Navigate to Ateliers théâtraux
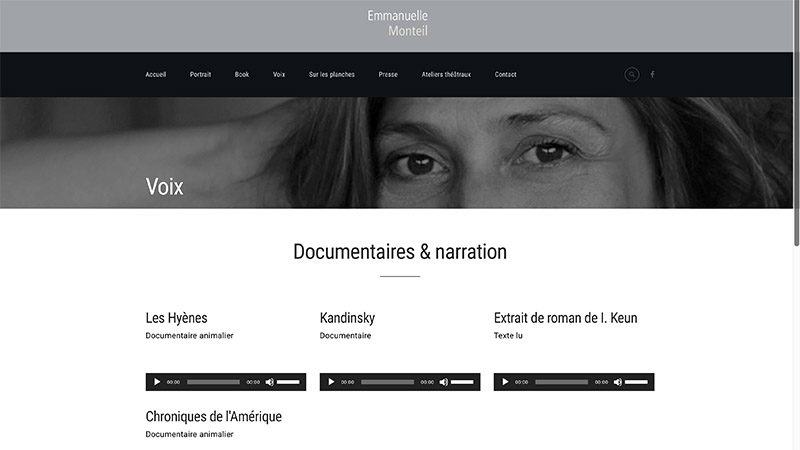Screen dimensions: 800x450 coord(446,74)
